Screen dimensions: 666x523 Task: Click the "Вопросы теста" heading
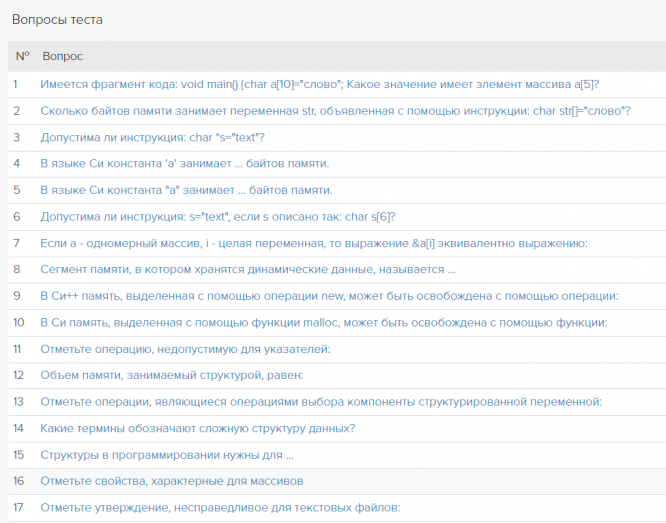(x=57, y=19)
